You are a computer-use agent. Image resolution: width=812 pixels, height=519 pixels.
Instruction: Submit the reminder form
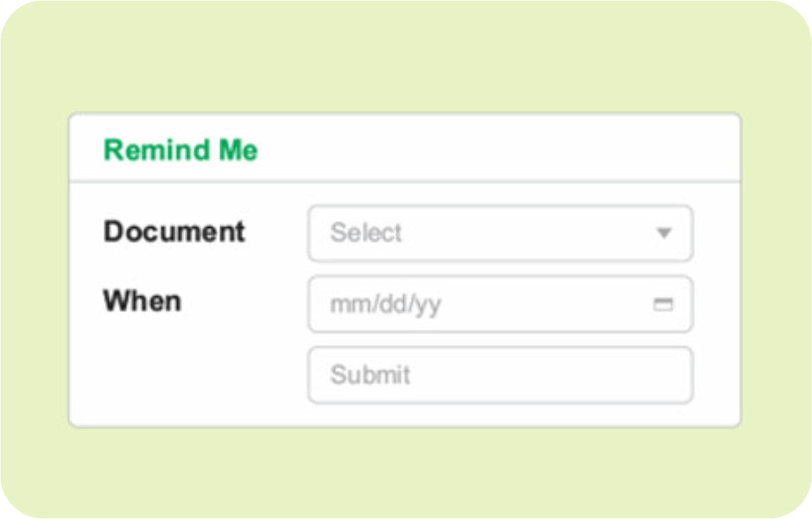tap(500, 375)
